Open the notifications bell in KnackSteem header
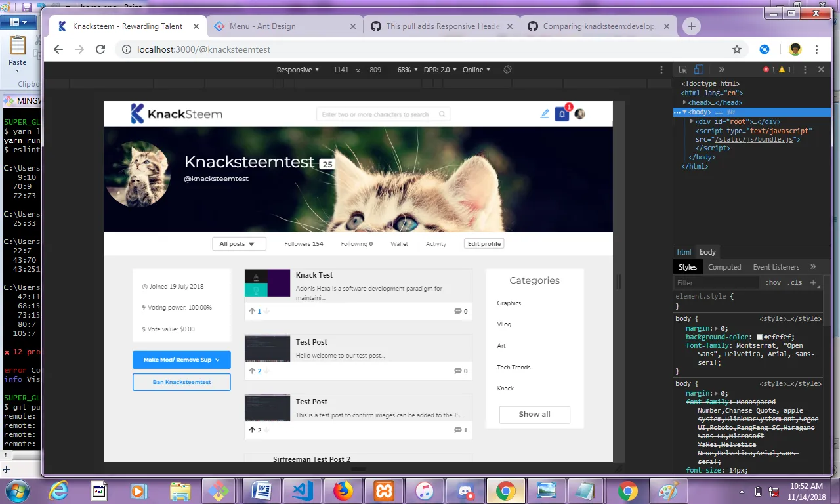Screen dimensions: 840x504 562,114
